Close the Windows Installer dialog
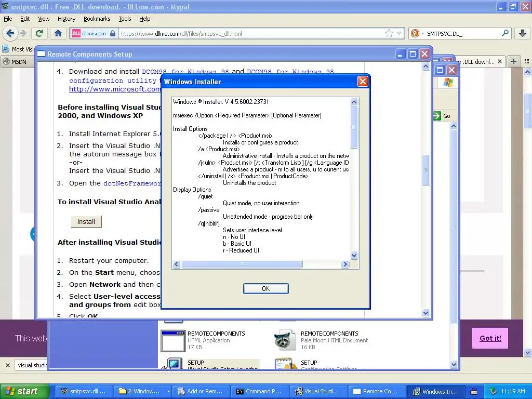Screen dimensions: 532x399 tap(363, 82)
